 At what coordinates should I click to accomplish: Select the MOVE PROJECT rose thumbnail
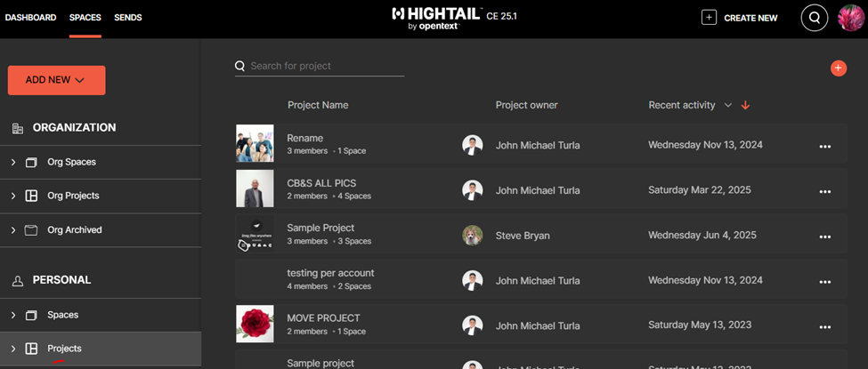[x=255, y=324]
